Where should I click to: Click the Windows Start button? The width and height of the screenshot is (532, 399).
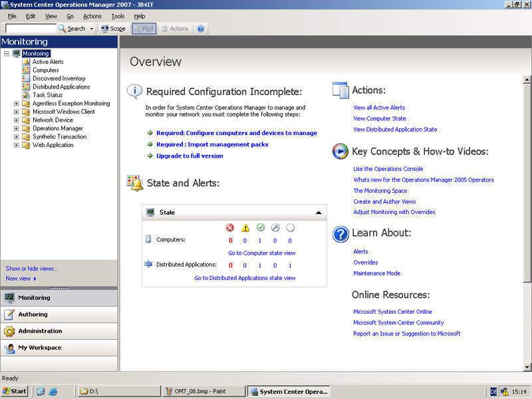point(14,392)
